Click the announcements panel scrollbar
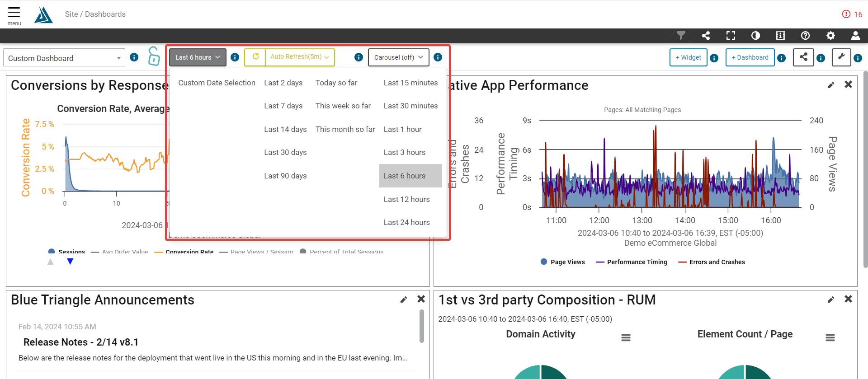 [421, 326]
